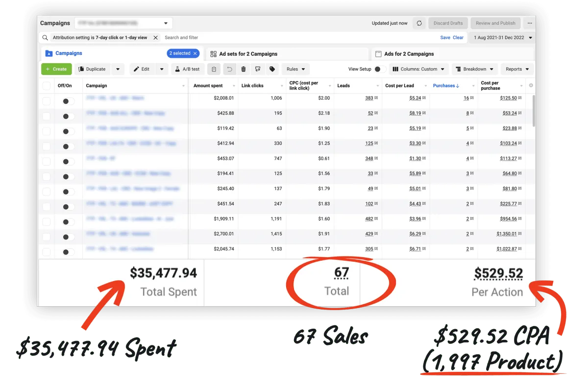This screenshot has width=588, height=388.
Task: Click the Cost per Lead column header
Action: [399, 86]
